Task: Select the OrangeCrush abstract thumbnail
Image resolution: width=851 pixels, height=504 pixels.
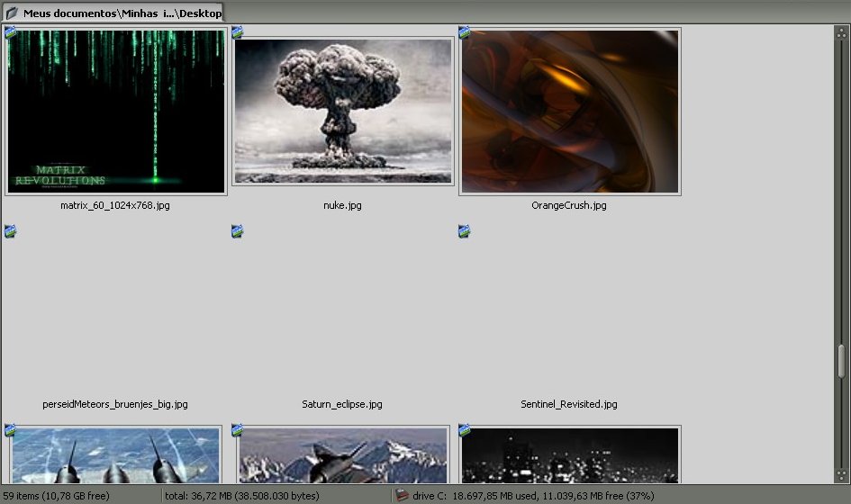Action: 569,111
